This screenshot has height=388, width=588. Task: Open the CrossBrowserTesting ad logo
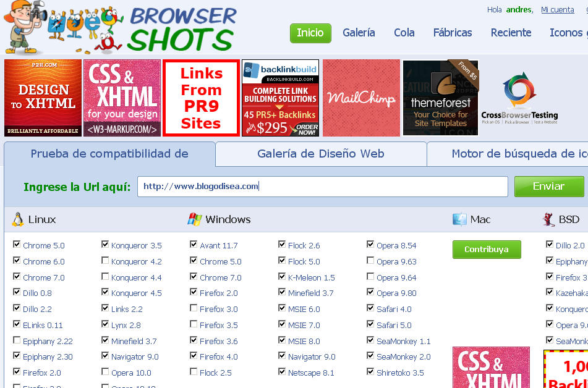point(519,98)
